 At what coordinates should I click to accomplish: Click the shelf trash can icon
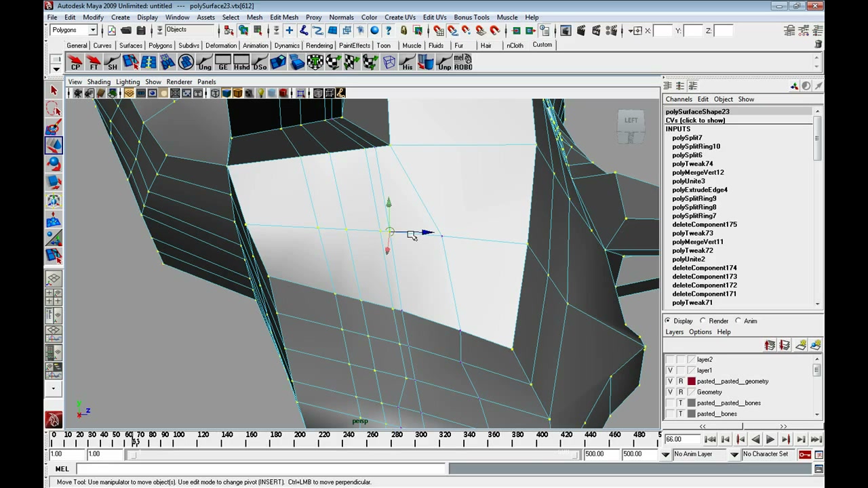coord(818,44)
